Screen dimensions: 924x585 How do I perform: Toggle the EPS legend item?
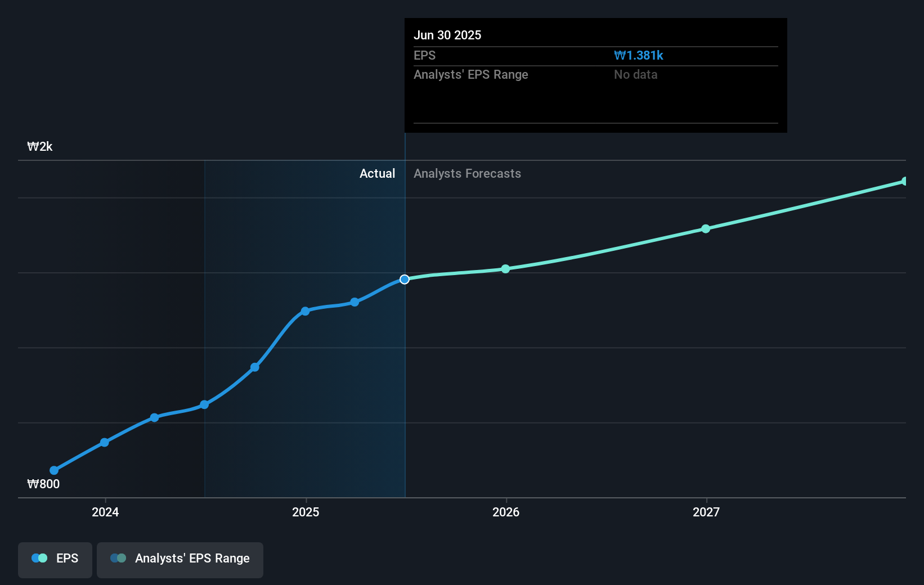click(55, 558)
